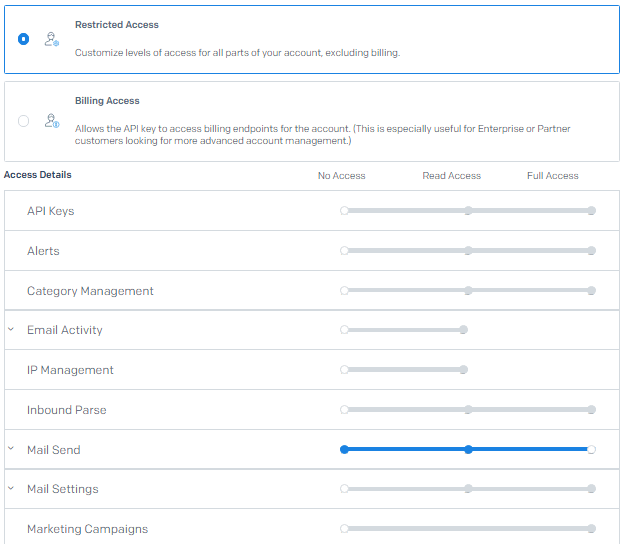Set Mail Send to No Access
Viewport: 623px width, 544px height.
tap(344, 449)
